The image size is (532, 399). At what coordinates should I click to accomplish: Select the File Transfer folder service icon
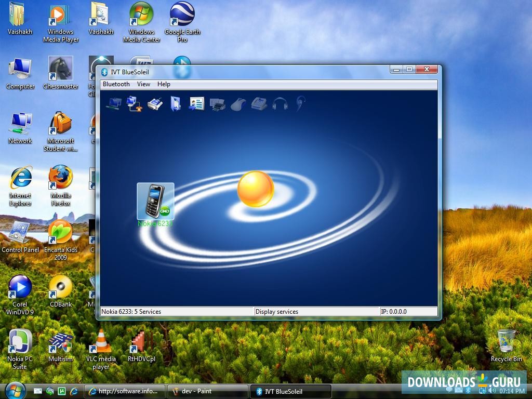point(176,103)
